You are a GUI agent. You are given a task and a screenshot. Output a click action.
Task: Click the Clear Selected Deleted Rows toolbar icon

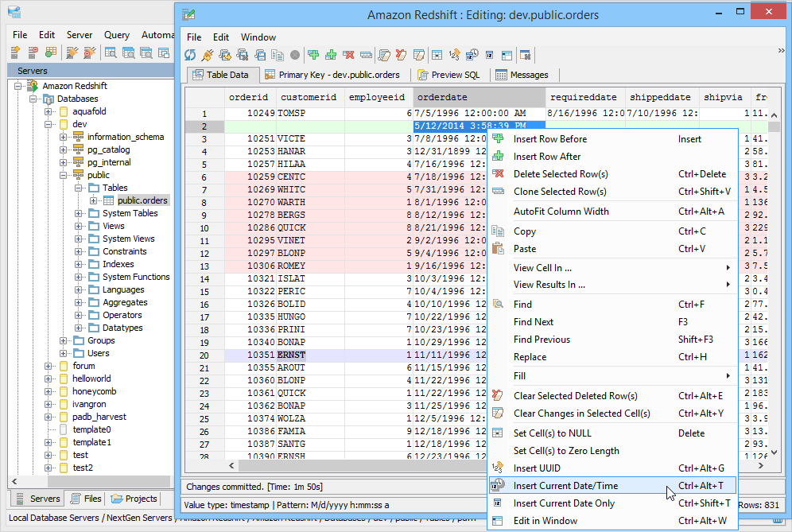pyautogui.click(x=402, y=55)
